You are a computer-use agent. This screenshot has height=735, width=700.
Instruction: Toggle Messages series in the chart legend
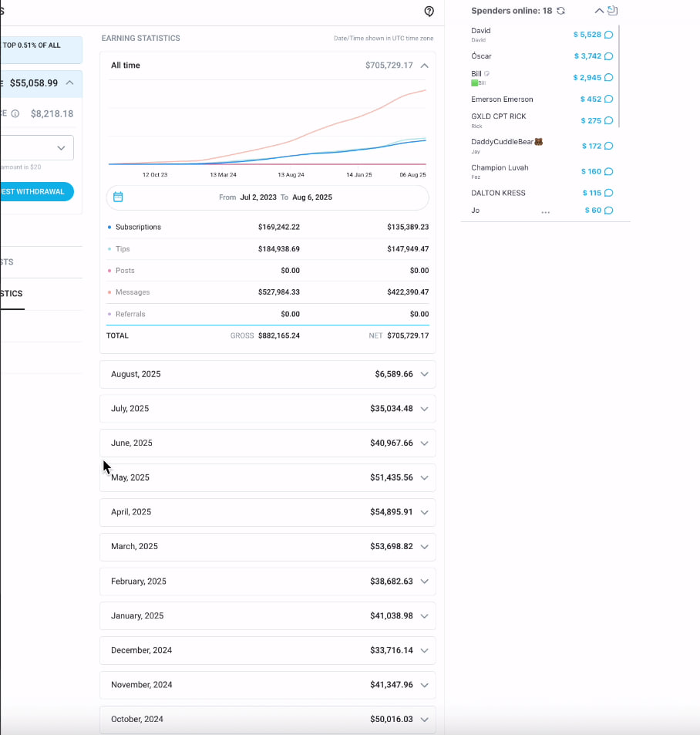click(x=132, y=292)
